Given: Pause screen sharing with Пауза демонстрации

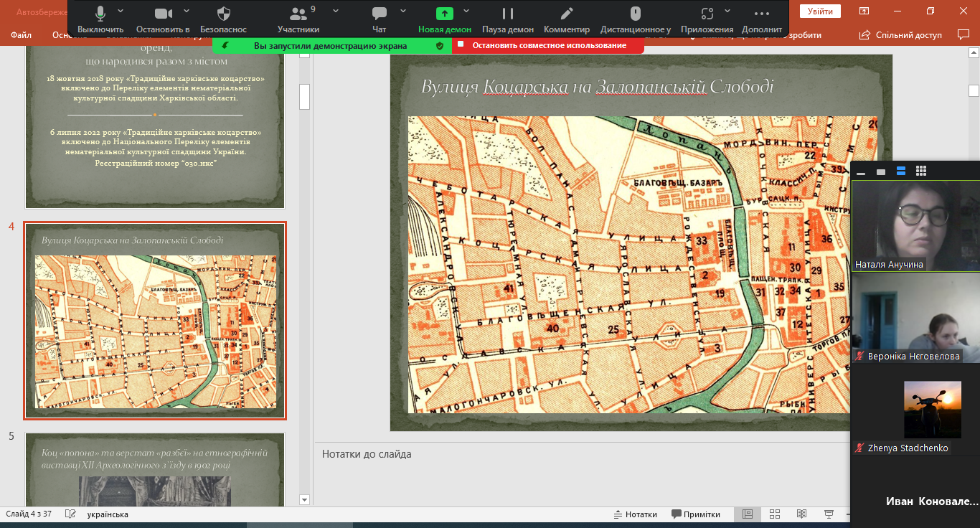Looking at the screenshot, I should coord(508,19).
